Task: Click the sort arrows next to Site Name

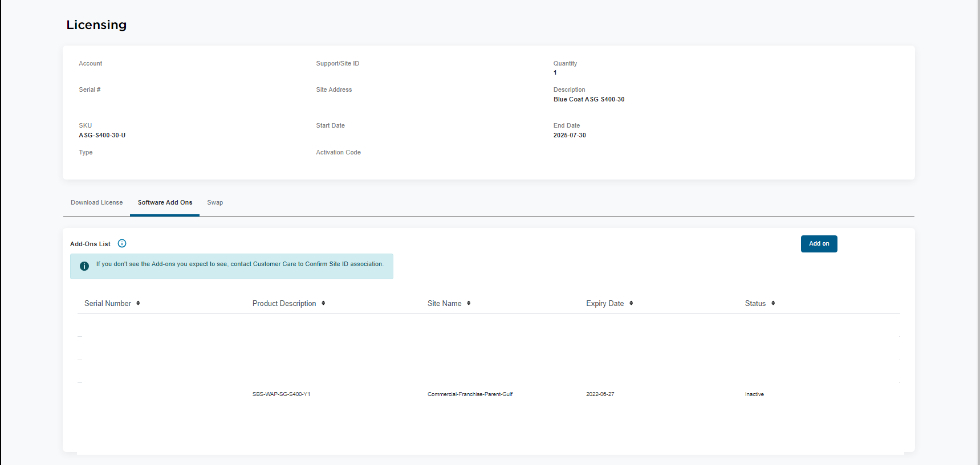Action: (469, 303)
